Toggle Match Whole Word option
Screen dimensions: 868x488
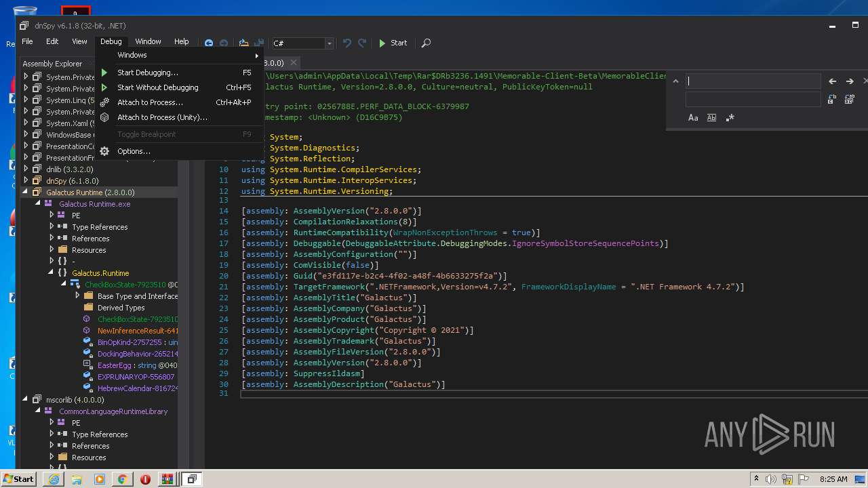point(711,117)
